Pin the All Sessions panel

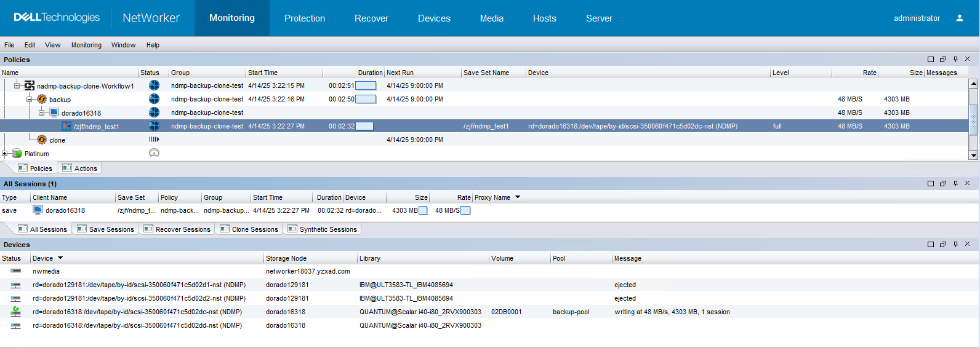pos(955,183)
